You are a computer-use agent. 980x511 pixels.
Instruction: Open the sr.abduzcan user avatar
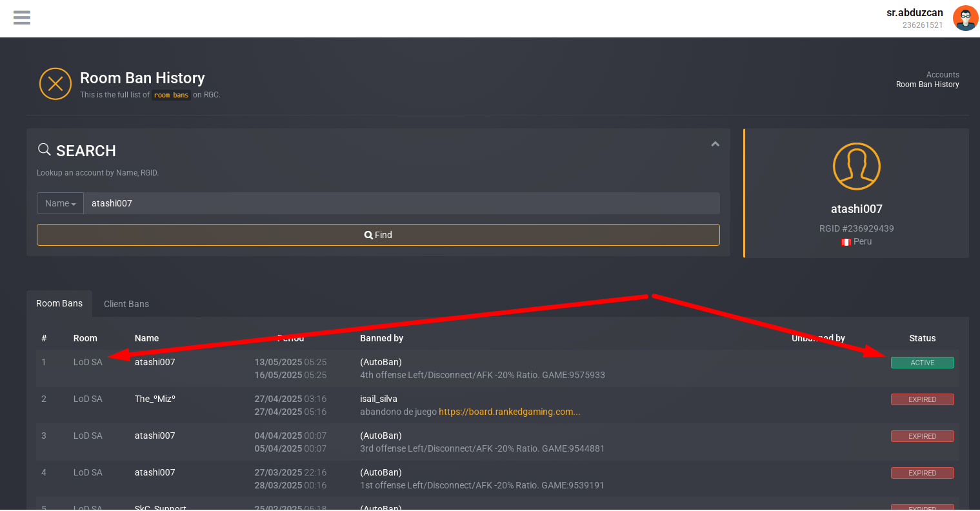pos(965,18)
